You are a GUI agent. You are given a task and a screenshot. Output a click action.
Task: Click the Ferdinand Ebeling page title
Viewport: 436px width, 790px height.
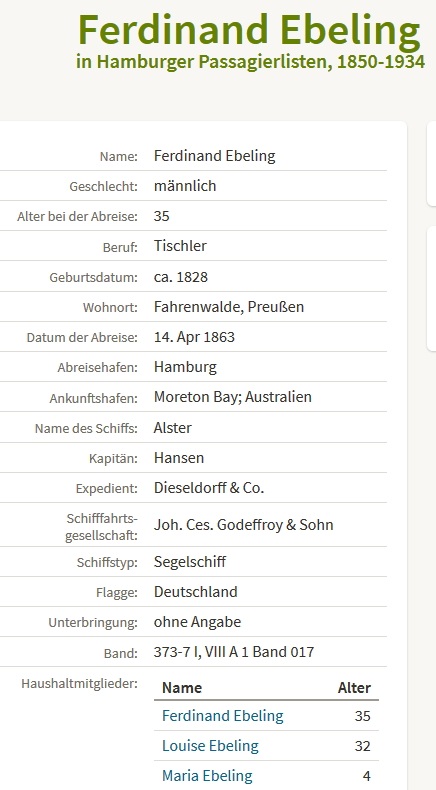(x=249, y=30)
